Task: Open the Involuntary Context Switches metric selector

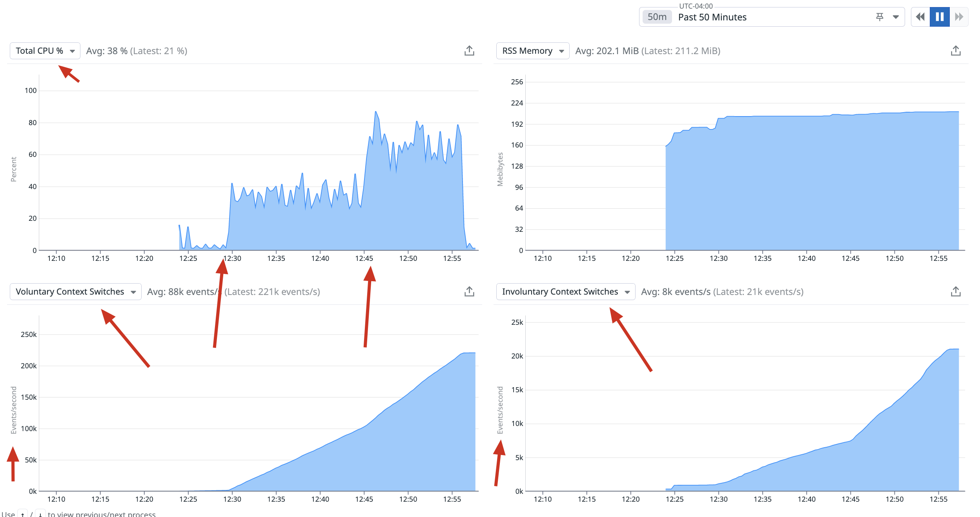Action: [x=566, y=291]
